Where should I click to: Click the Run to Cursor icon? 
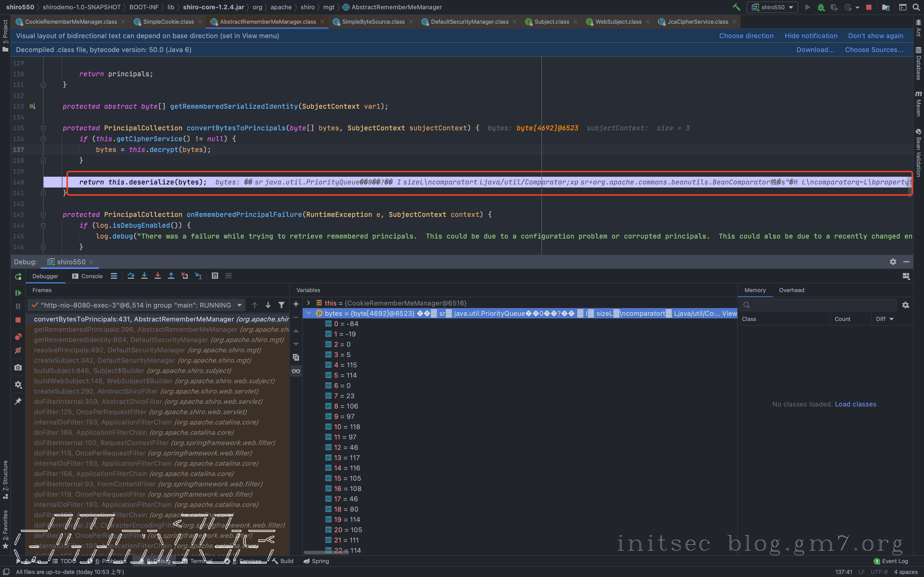pos(198,276)
